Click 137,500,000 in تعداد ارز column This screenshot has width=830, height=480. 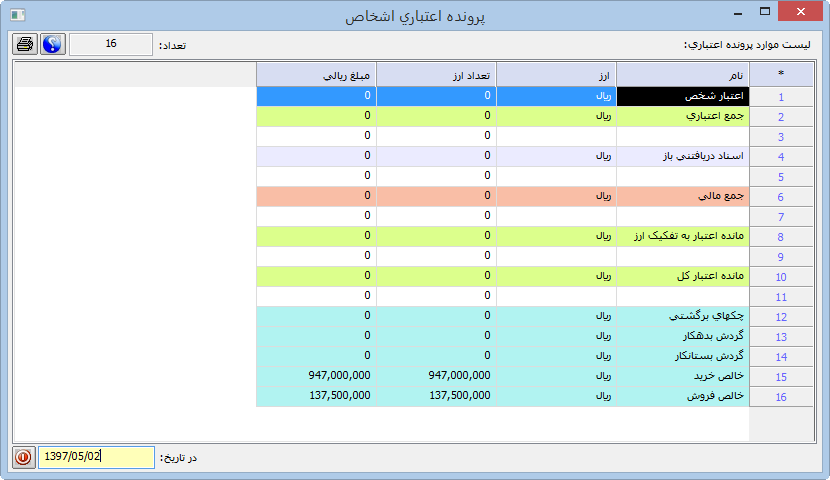(436, 396)
